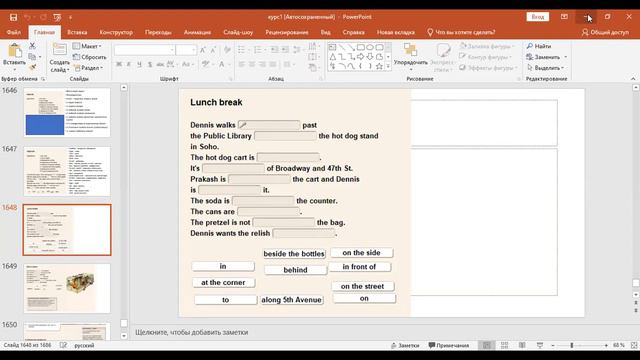Image resolution: width=640 pixels, height=360 pixels.
Task: Click zoom slider handle
Action: 572,345
